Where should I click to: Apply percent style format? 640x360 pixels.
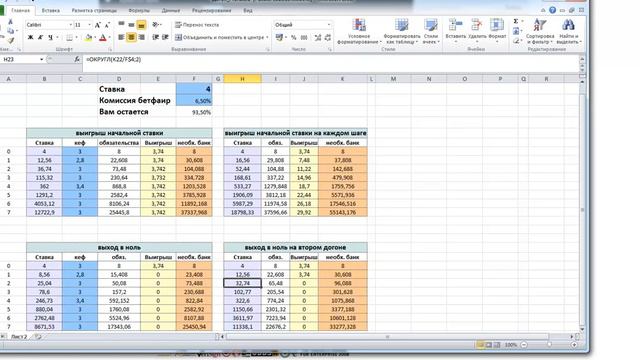pyautogui.click(x=294, y=38)
